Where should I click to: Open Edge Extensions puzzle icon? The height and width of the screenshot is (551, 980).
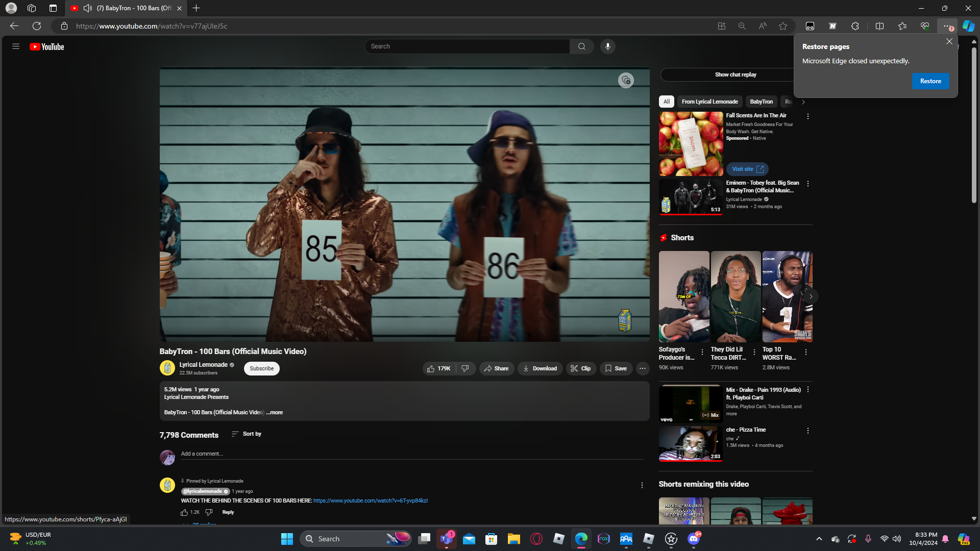click(855, 26)
